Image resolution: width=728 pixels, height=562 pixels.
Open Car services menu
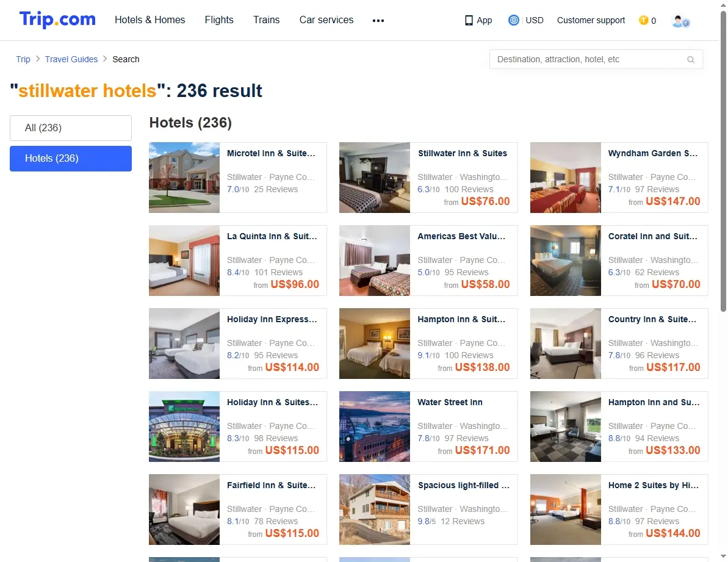click(x=326, y=20)
